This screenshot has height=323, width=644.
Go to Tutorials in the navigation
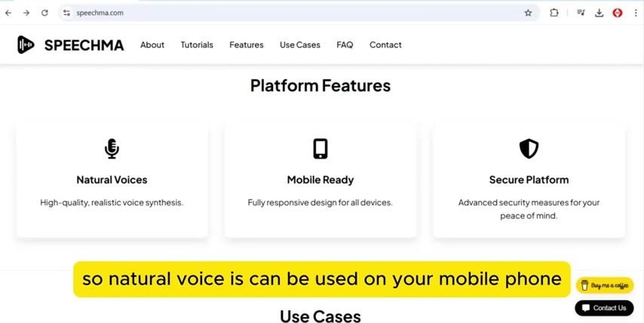pyautogui.click(x=197, y=45)
